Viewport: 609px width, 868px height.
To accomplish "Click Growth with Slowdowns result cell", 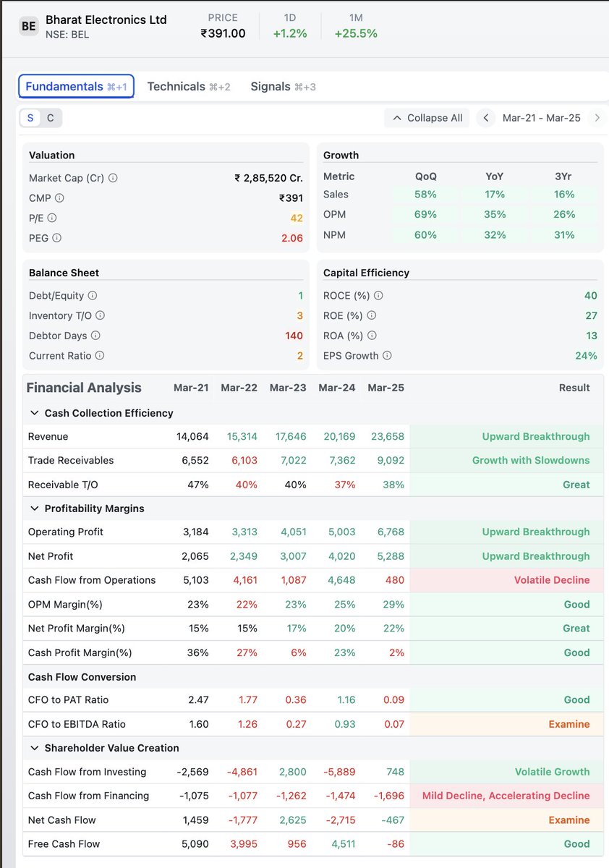I will pyautogui.click(x=506, y=460).
